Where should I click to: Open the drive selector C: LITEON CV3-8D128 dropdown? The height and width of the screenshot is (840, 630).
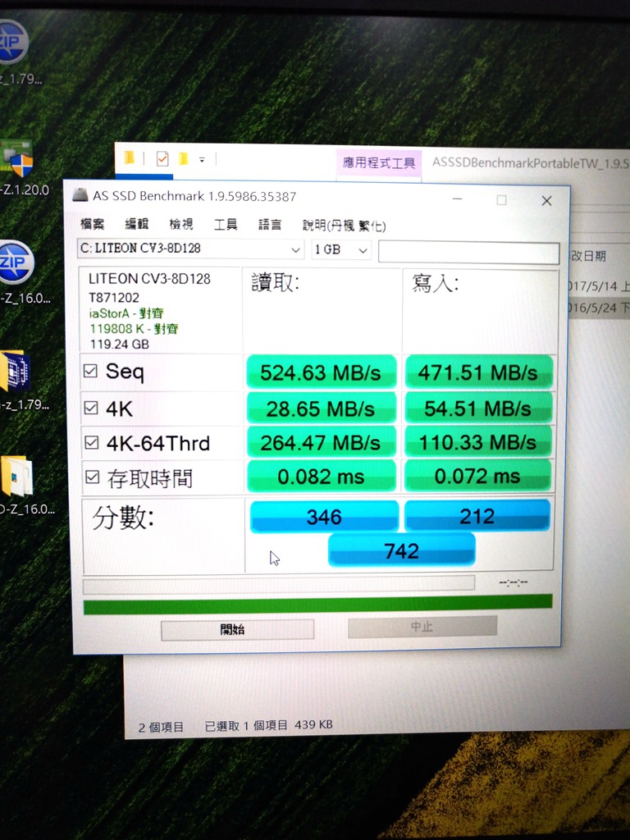pos(190,249)
